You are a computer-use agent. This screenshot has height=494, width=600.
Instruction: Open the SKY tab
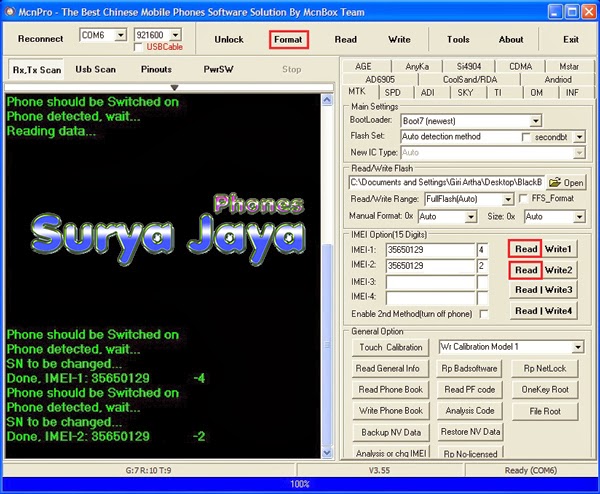465,93
